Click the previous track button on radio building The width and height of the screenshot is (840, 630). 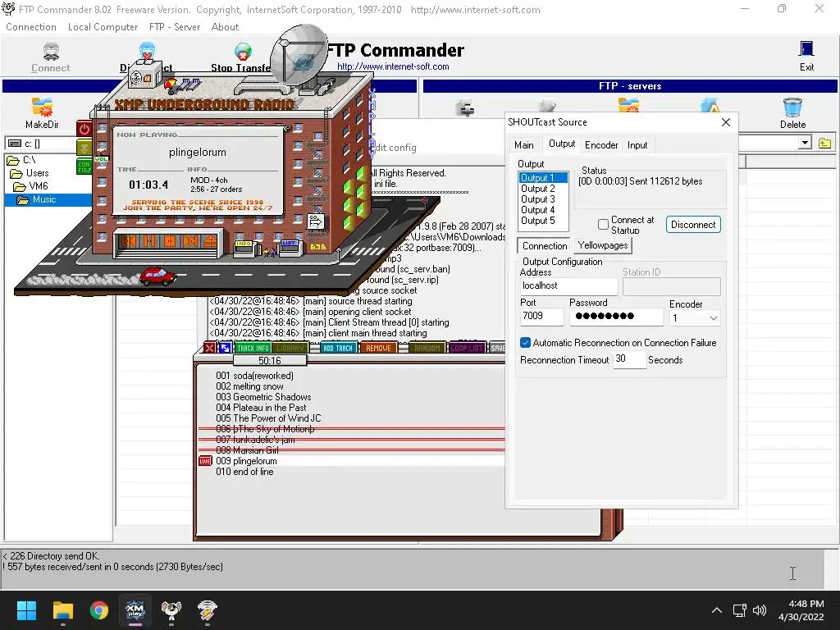coord(129,241)
